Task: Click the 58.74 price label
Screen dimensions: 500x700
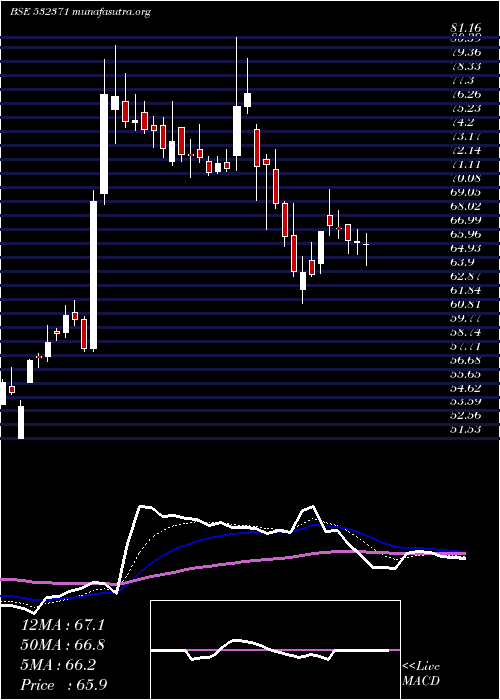Action: 466,333
